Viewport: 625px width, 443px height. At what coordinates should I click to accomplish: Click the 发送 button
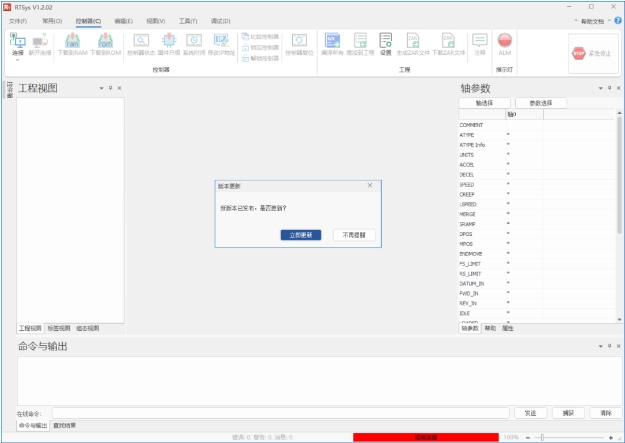(531, 413)
